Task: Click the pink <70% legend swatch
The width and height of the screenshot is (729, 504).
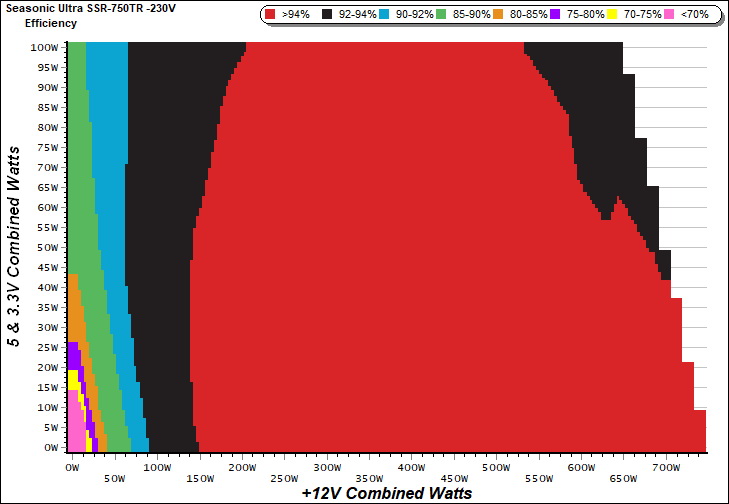Action: (x=669, y=15)
